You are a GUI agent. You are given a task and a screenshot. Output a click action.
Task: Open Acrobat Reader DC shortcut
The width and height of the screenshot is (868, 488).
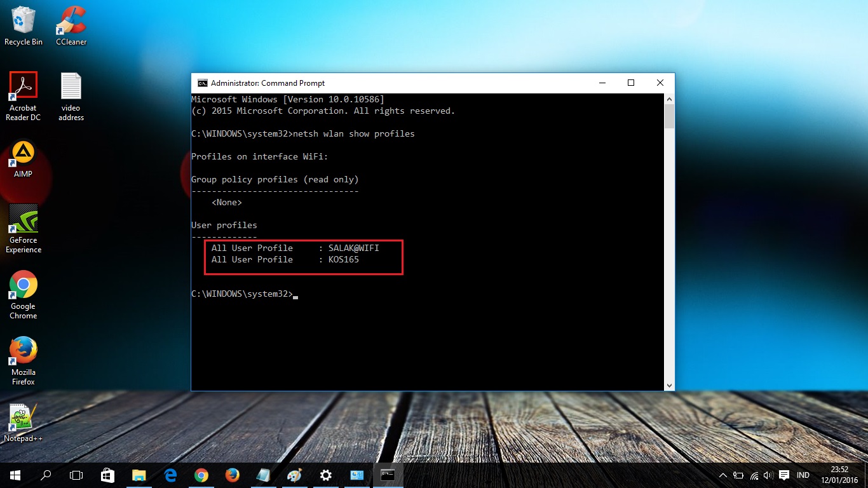tap(24, 97)
